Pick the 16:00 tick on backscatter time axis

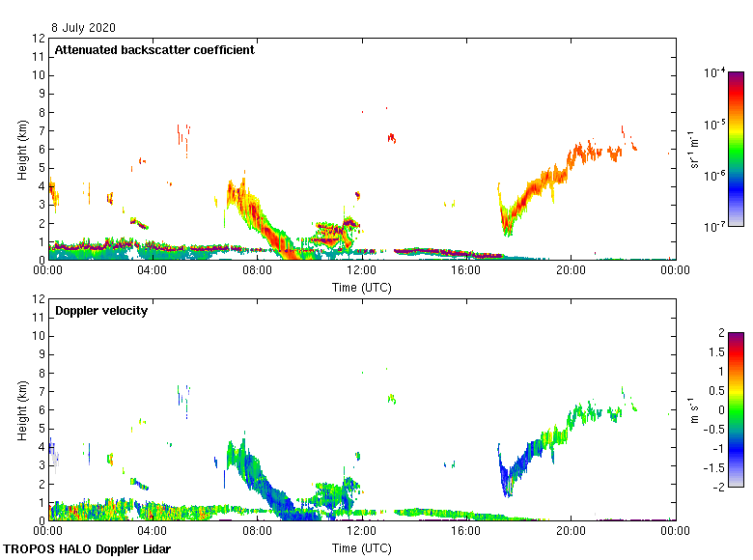[x=466, y=270]
